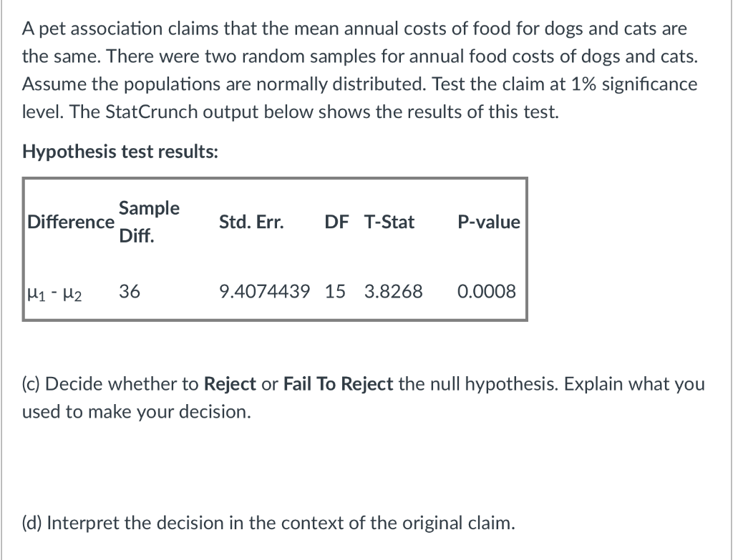
Task: Click the sample difference value 36
Action: click(x=130, y=291)
